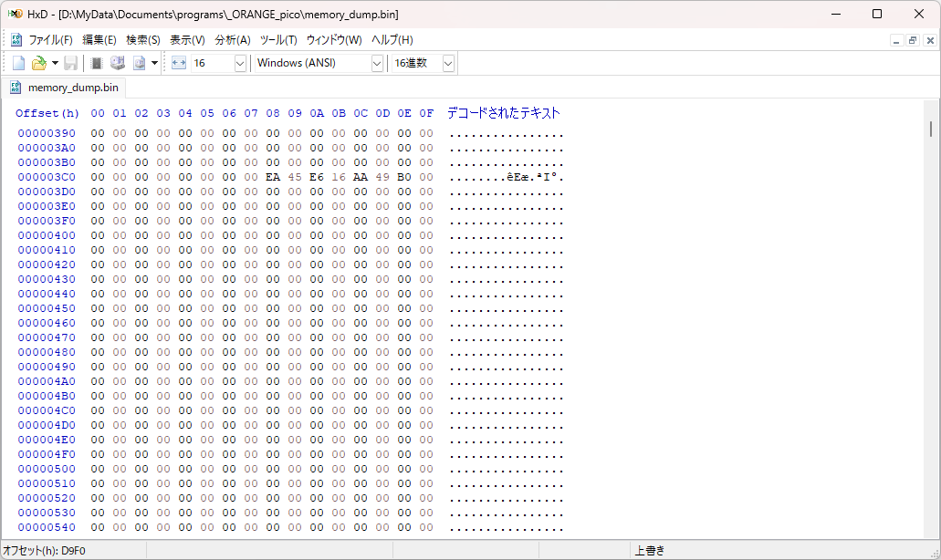Open the 16進数 offset base dropdown
This screenshot has width=941, height=560.
coord(446,62)
